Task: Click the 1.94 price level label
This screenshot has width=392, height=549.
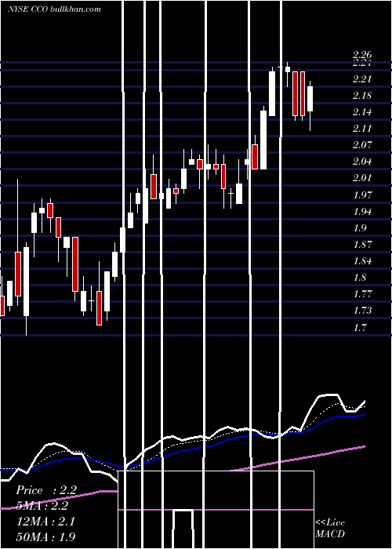Action: (362, 212)
